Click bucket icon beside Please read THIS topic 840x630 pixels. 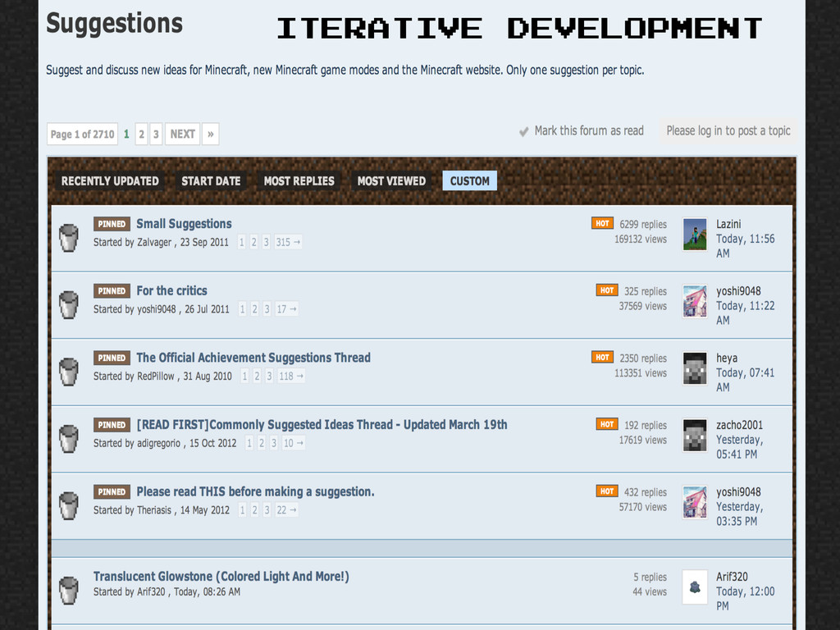coord(69,505)
